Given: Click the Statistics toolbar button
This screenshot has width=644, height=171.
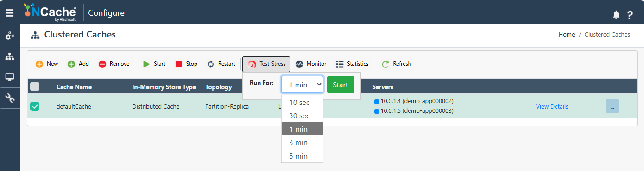Looking at the screenshot, I should 352,64.
